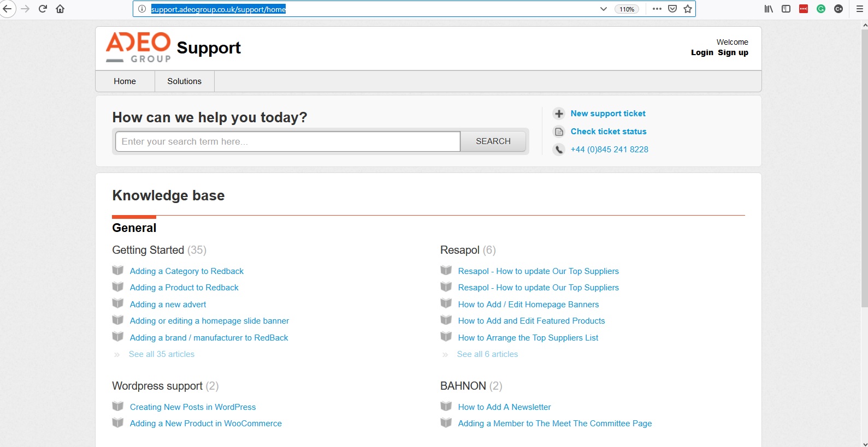Open Creating New Posts in WordPress article
The width and height of the screenshot is (868, 447).
(x=193, y=407)
